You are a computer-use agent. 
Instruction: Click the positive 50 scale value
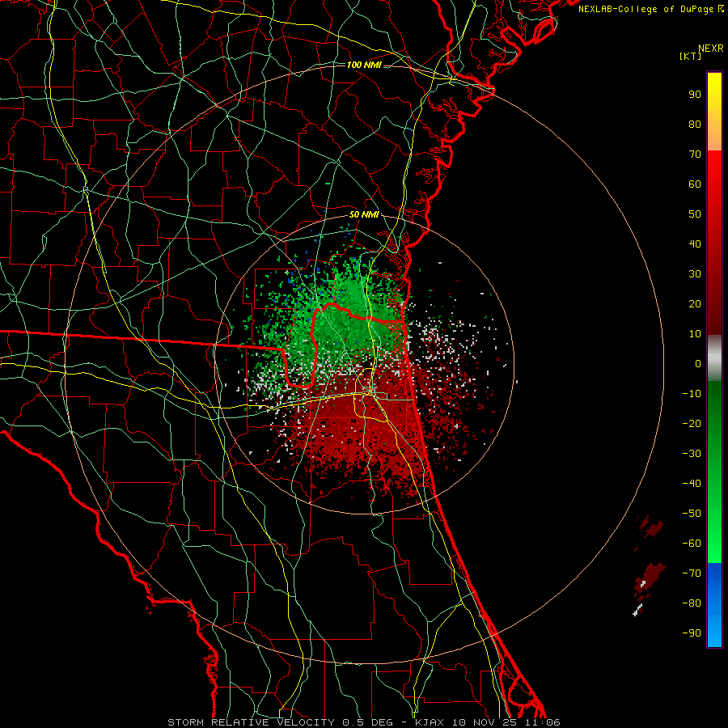(x=695, y=214)
